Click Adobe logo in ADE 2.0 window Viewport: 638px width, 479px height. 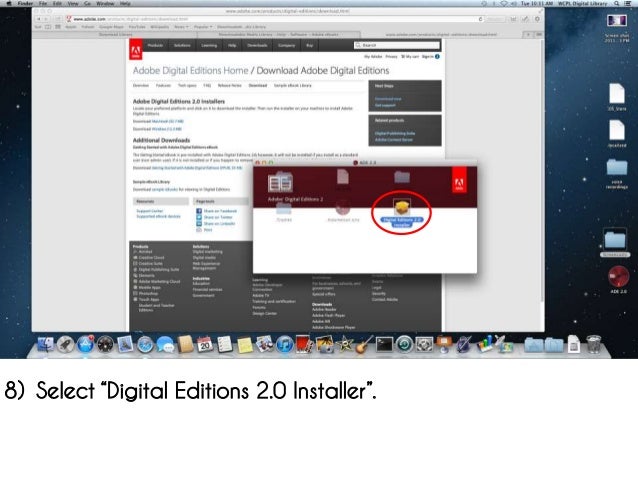point(459,179)
